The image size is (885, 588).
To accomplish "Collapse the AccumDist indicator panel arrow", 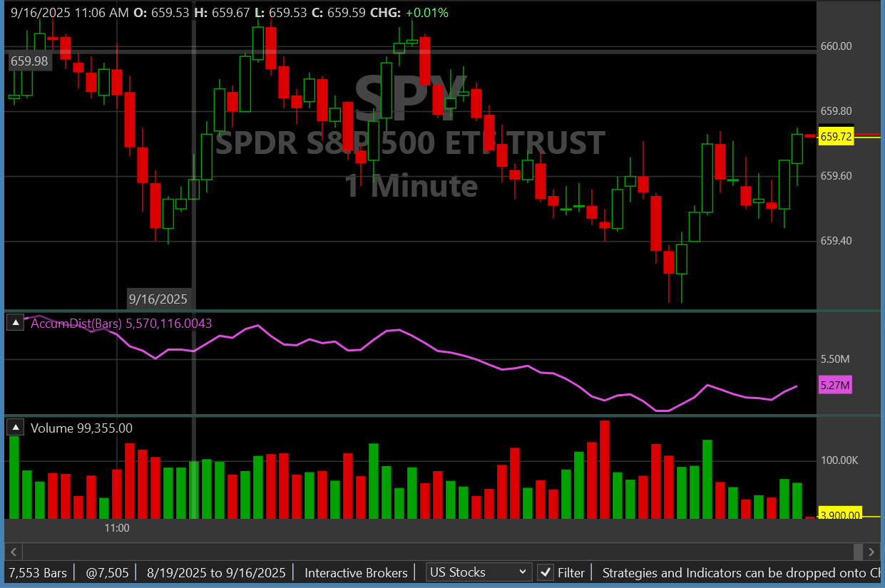I will [16, 323].
